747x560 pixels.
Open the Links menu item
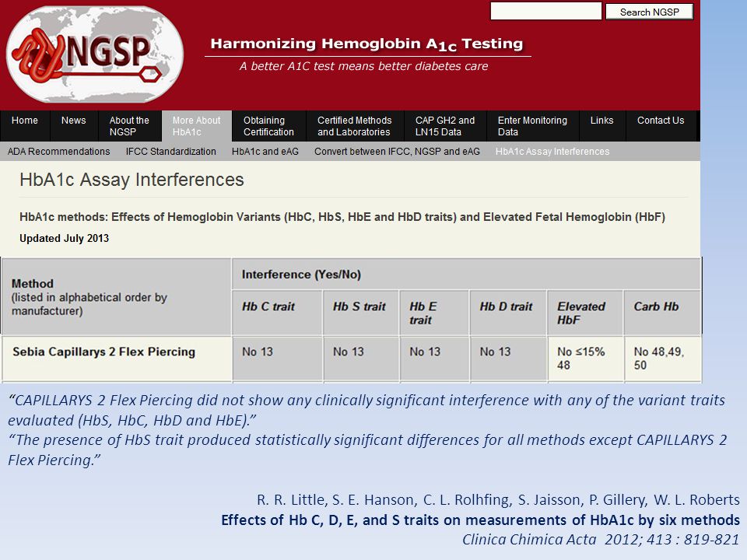(601, 126)
